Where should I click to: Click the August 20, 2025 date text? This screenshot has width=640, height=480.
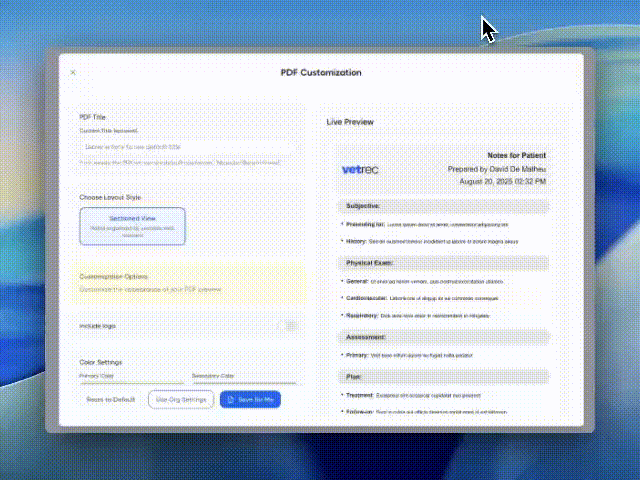tap(502, 181)
